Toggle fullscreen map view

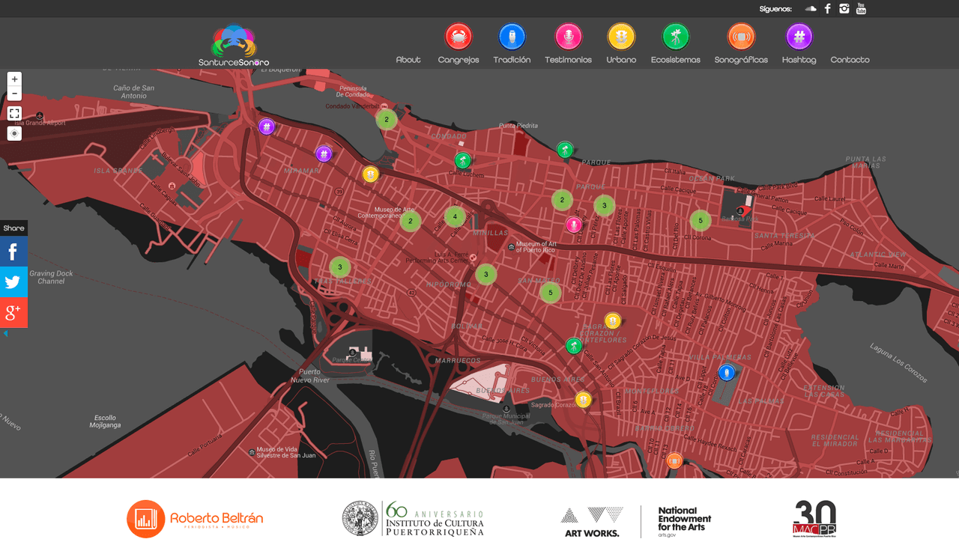click(13, 113)
